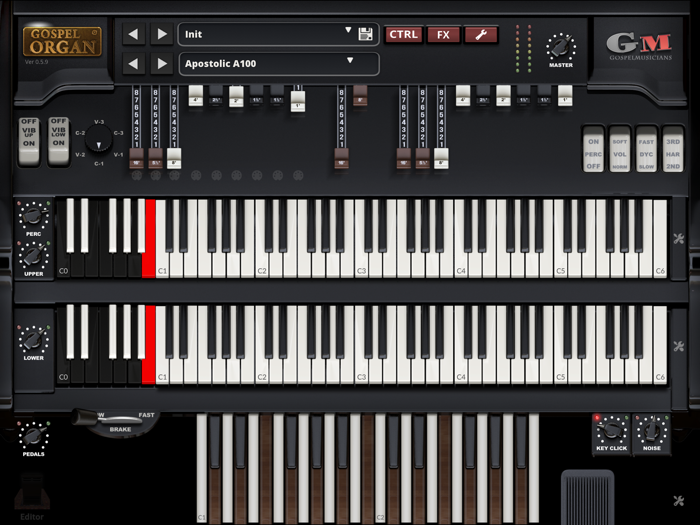The width and height of the screenshot is (700, 525).
Task: Go to next preset arrow beside Init
Action: pos(162,34)
